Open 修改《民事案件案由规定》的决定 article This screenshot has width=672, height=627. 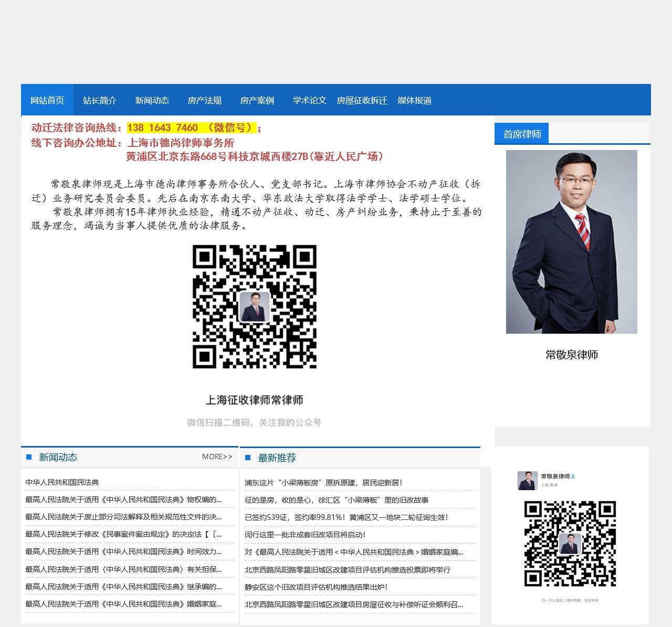(x=123, y=534)
